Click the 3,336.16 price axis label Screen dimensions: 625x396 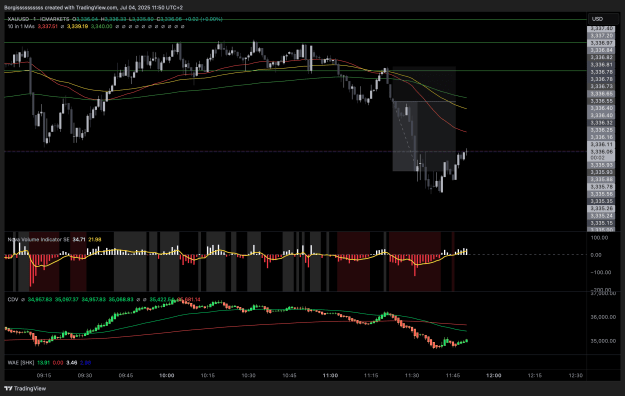tap(601, 137)
